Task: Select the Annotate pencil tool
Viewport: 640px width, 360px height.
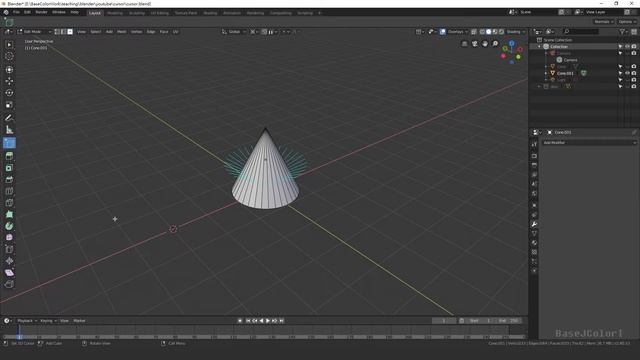Action: coord(9,118)
